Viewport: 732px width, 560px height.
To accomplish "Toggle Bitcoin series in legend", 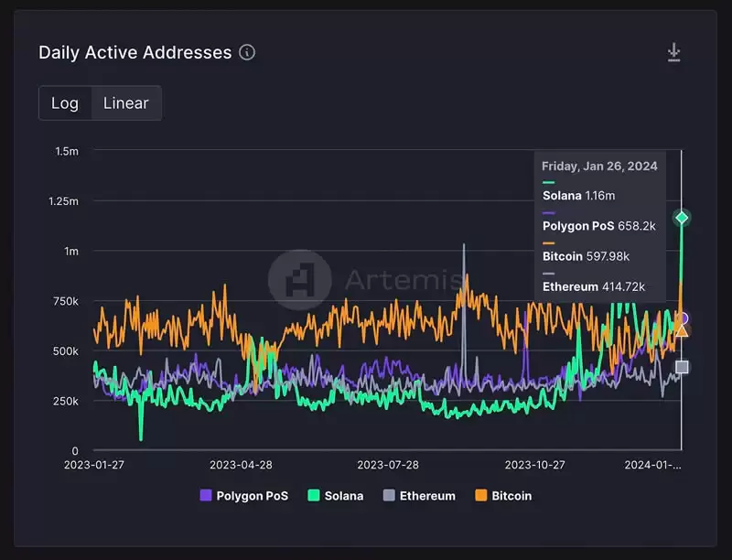I will pos(503,496).
